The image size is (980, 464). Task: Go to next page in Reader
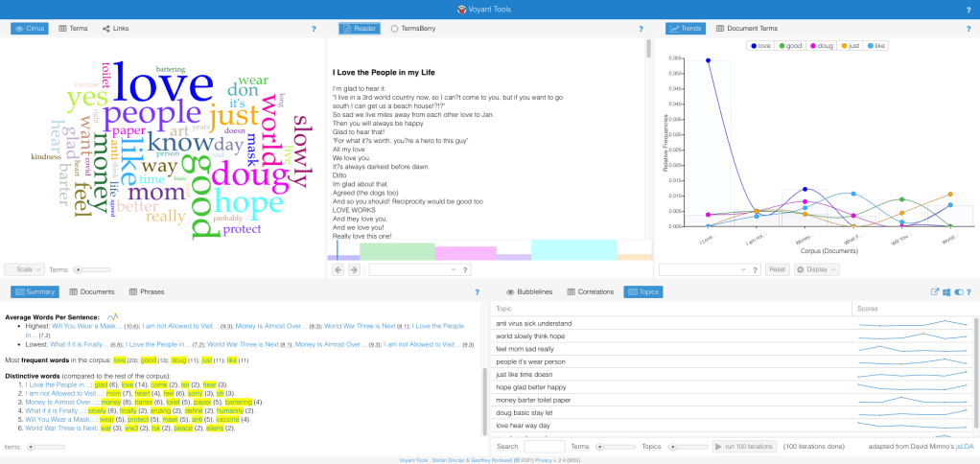point(353,270)
